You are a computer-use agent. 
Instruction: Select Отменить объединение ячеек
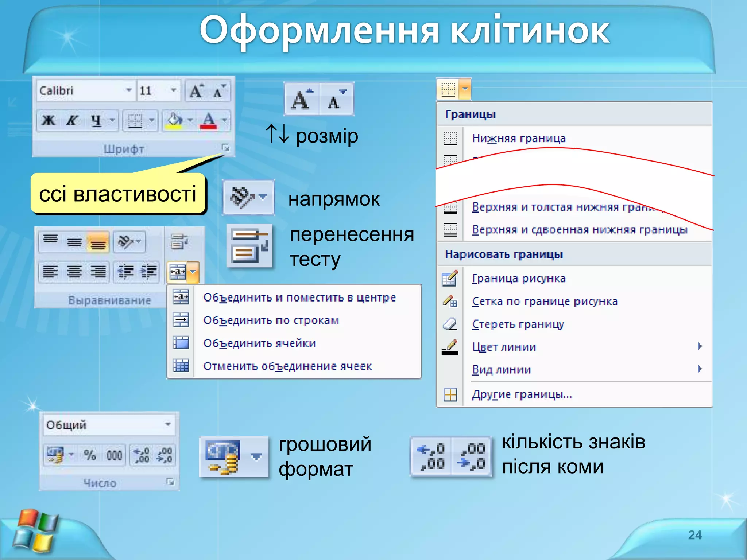click(294, 366)
